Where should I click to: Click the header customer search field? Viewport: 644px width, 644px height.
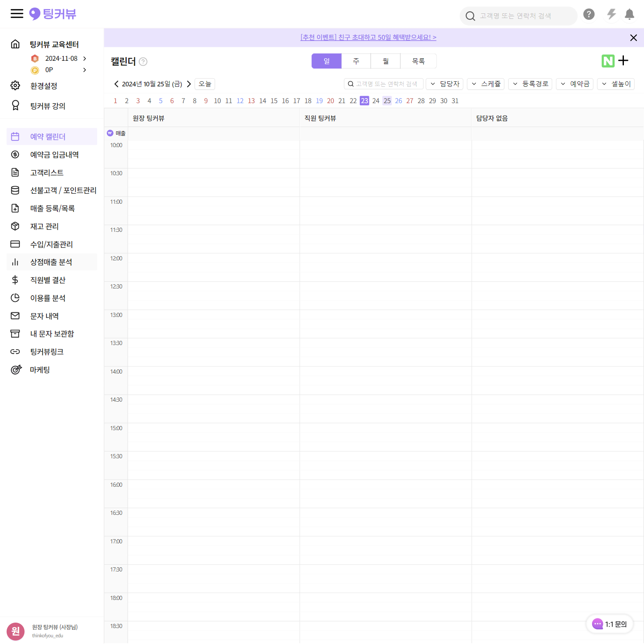click(519, 16)
